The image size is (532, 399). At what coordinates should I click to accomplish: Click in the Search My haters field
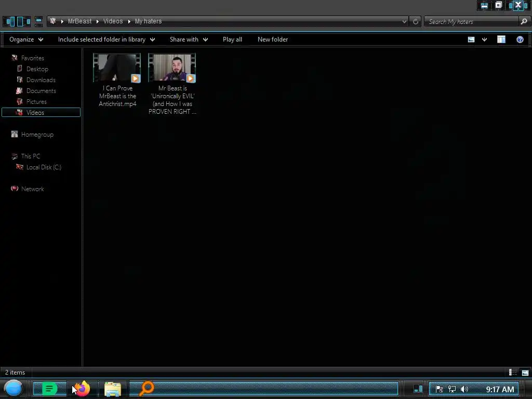click(x=472, y=22)
